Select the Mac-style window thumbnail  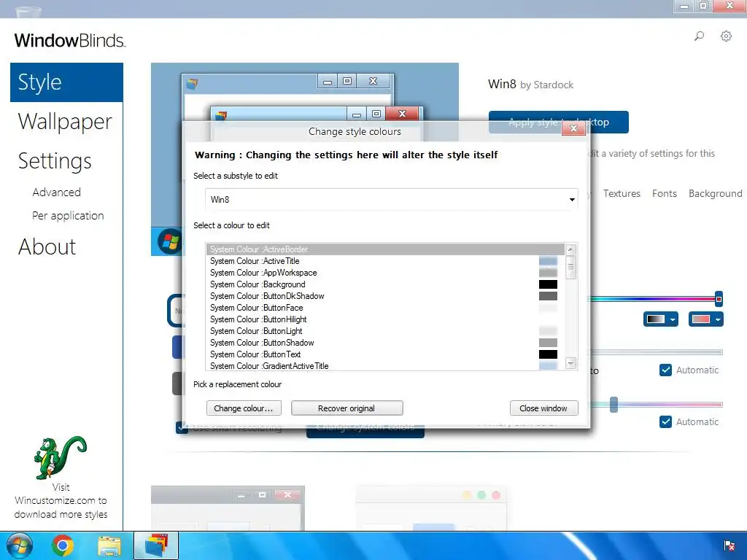tap(430, 508)
